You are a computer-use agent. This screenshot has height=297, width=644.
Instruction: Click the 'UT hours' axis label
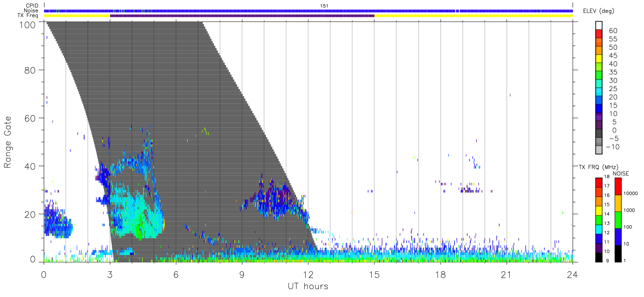[x=308, y=286]
